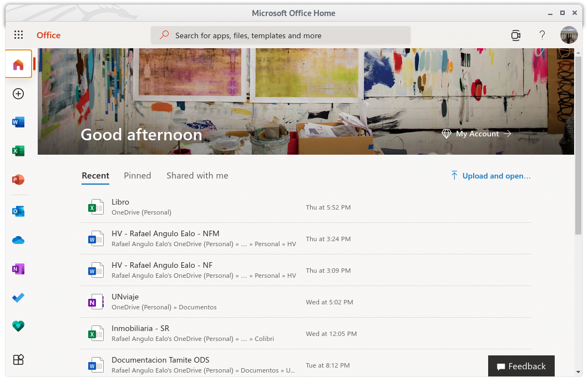
Task: Switch to the Recent tab
Action: coord(95,176)
